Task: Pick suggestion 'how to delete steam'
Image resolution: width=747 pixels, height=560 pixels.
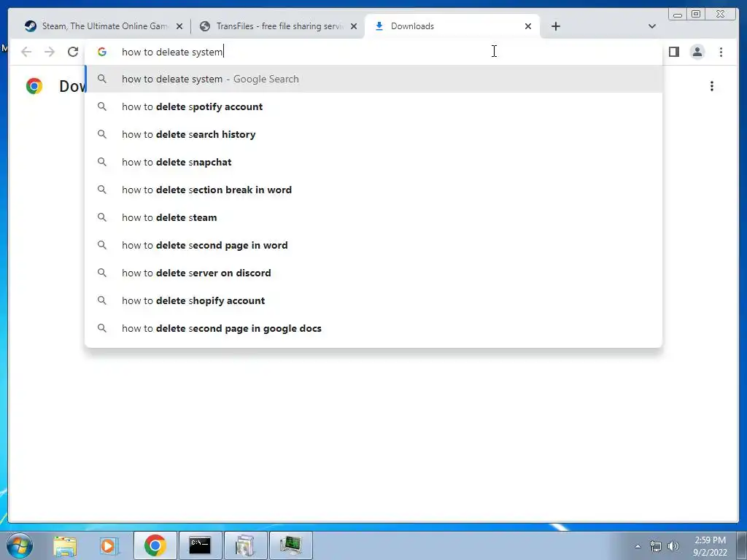Action: (x=373, y=217)
